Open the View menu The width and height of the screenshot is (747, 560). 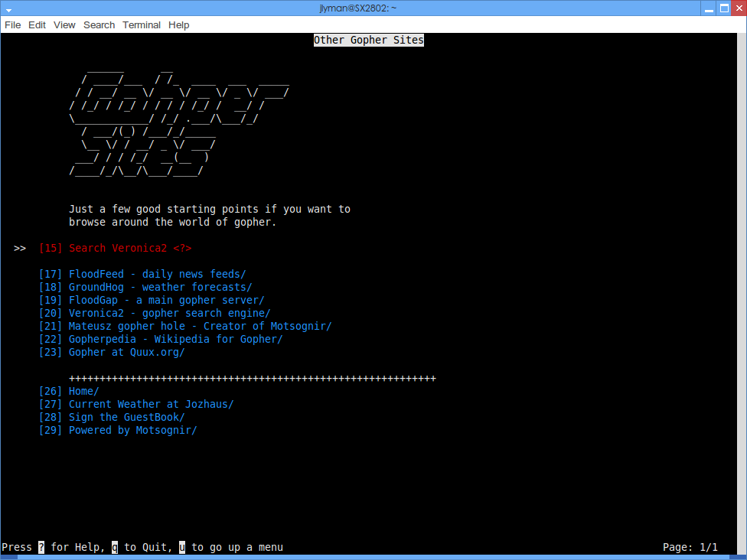pos(64,25)
